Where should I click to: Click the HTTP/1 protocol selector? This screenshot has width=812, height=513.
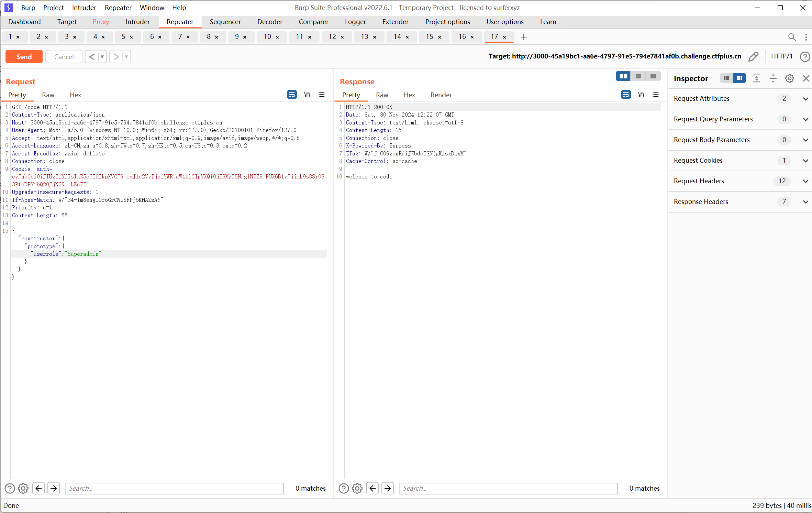click(x=781, y=56)
